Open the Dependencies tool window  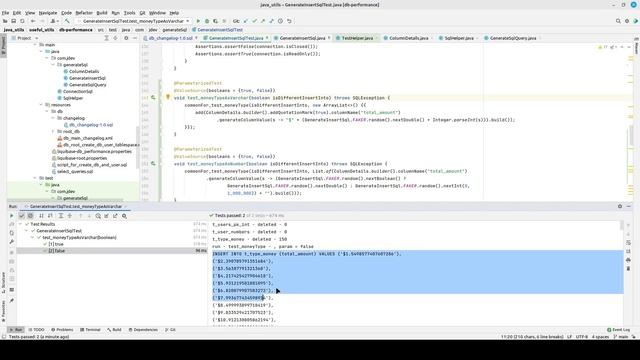[x=143, y=329]
